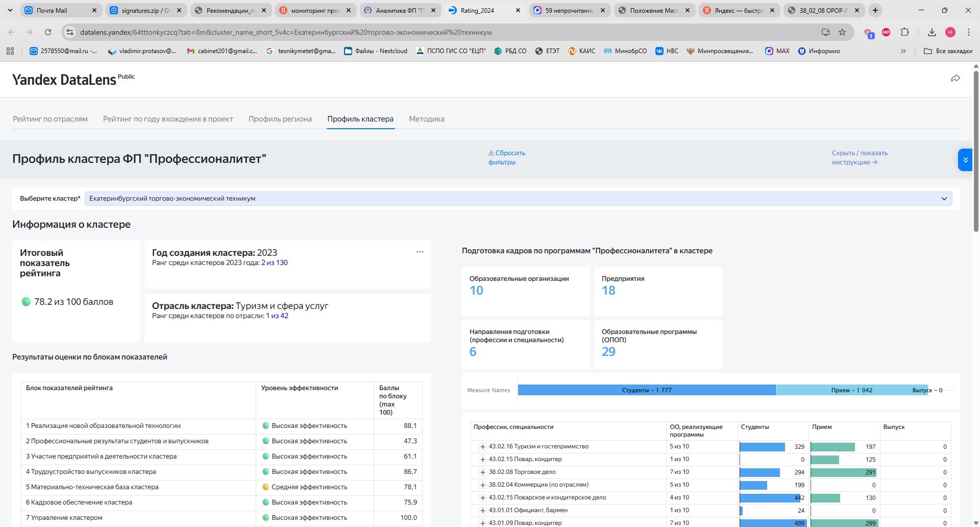
Task: Expand the 43.02.16 Туризм и гостеприимство row
Action: (482, 447)
